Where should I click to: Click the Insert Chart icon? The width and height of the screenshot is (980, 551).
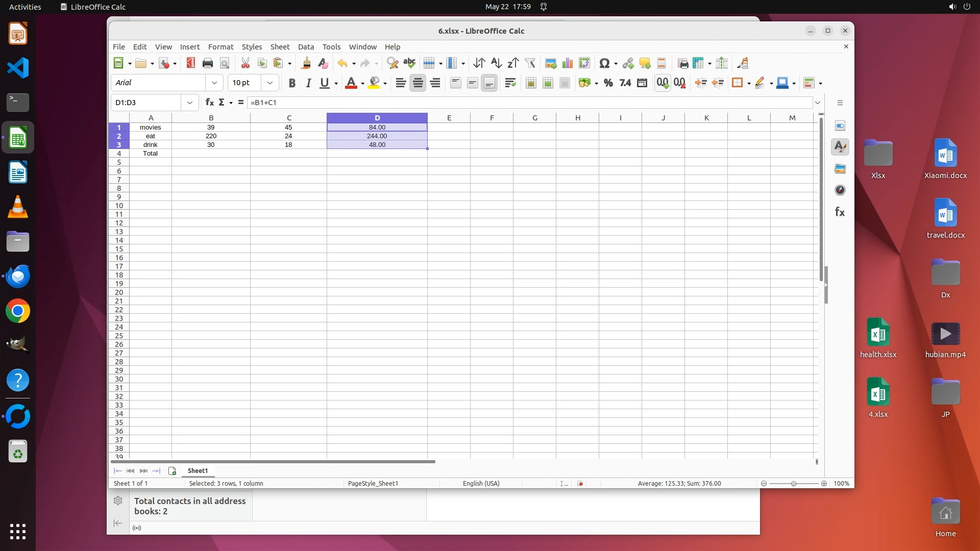click(567, 63)
